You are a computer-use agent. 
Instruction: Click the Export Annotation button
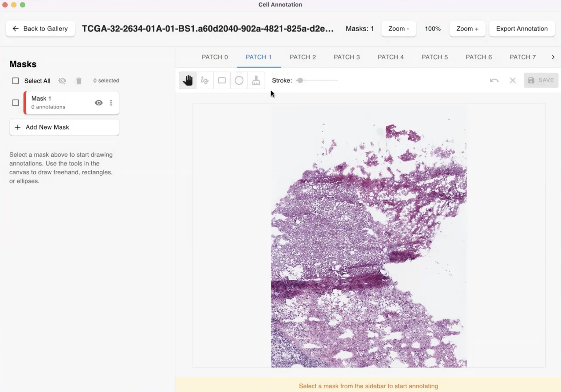[522, 29]
